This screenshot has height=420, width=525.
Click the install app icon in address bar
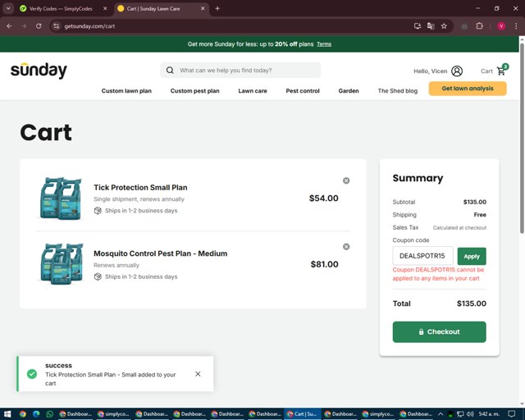418,26
